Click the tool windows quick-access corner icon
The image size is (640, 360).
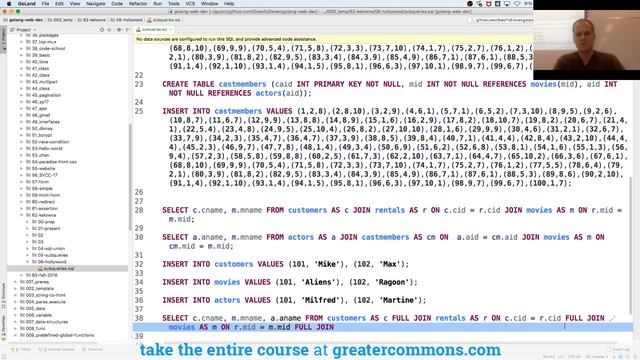[3, 357]
